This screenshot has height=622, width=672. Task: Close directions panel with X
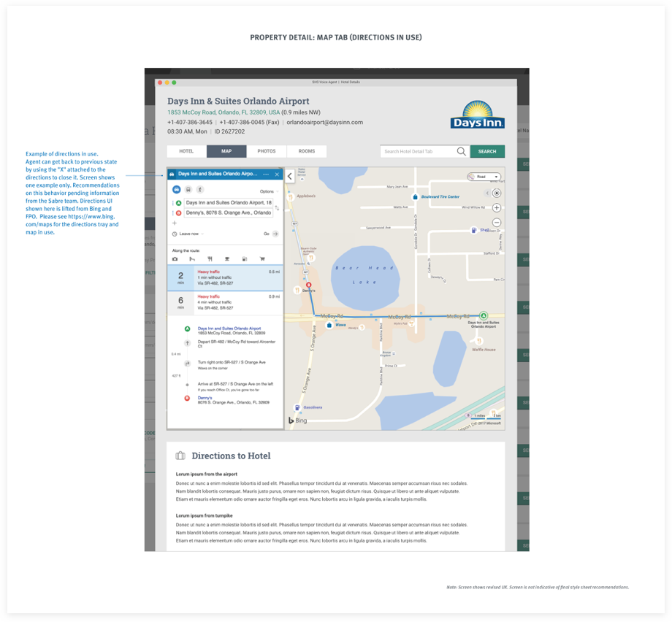click(x=277, y=174)
